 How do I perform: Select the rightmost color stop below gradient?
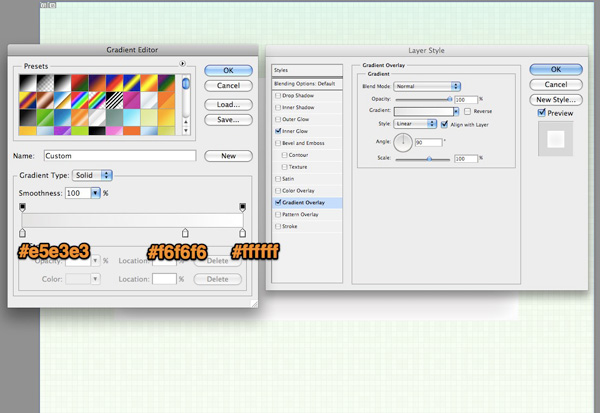(x=243, y=233)
